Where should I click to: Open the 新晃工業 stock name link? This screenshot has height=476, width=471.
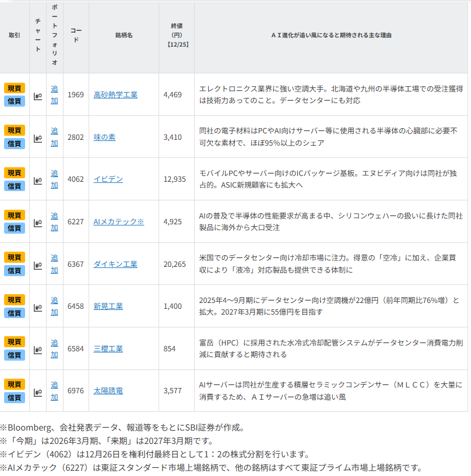(x=108, y=306)
